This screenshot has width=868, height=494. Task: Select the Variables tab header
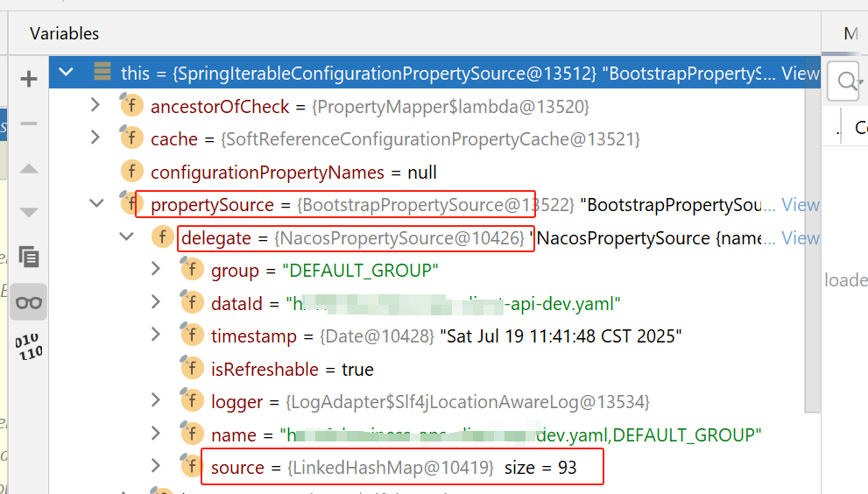(64, 34)
